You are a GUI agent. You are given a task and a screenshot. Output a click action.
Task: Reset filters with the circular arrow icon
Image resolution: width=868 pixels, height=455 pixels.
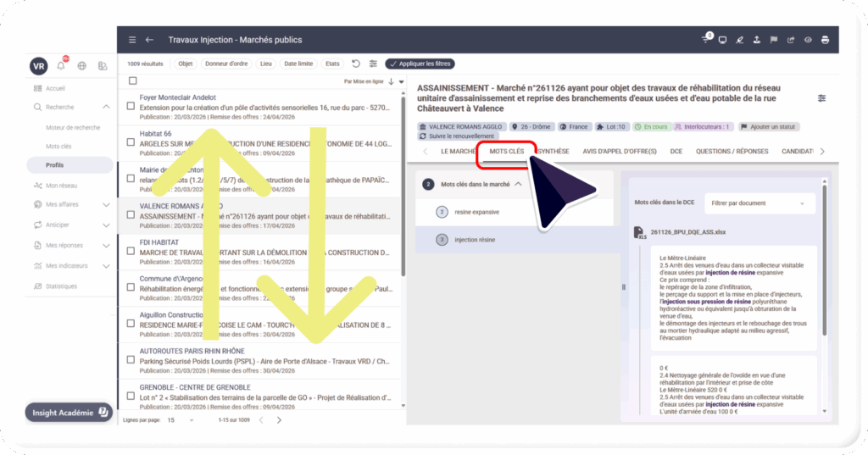coord(356,64)
